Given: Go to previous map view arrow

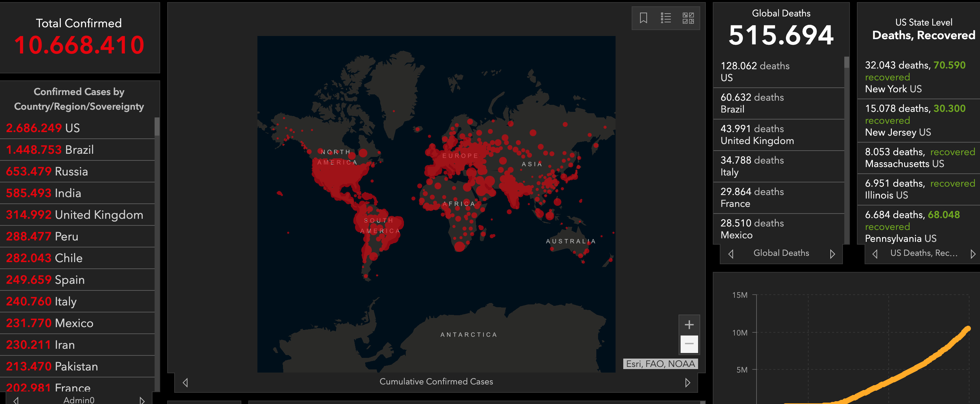Looking at the screenshot, I should coord(185,382).
